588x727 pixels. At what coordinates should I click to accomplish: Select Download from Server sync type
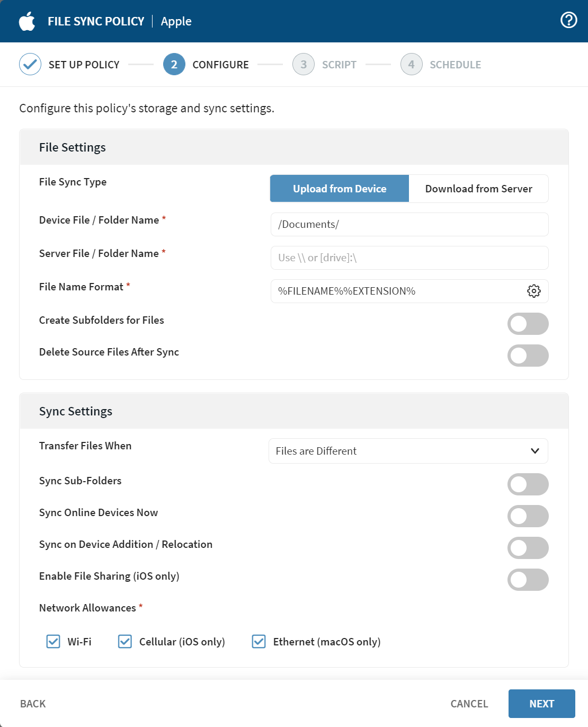click(478, 189)
